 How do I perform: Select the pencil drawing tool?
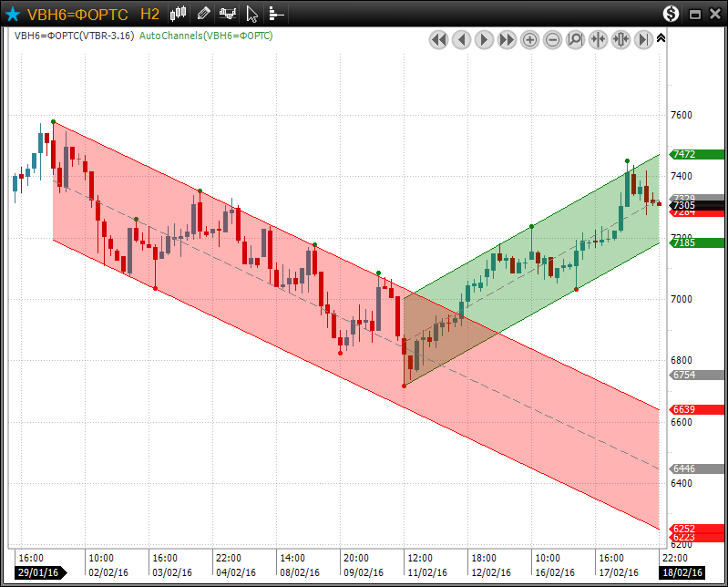click(x=203, y=14)
